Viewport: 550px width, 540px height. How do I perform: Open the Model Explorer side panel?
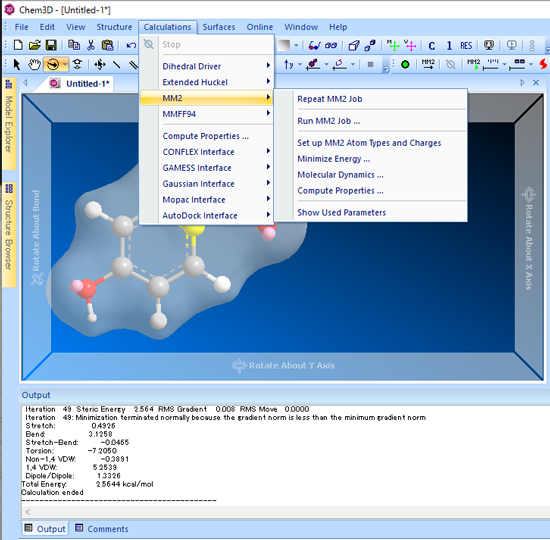click(9, 124)
